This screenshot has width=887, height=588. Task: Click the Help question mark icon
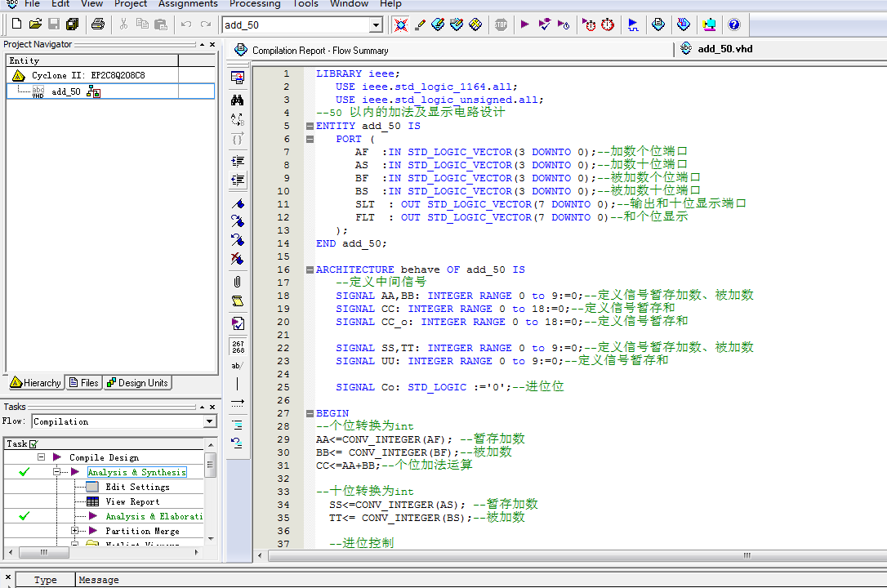733,24
